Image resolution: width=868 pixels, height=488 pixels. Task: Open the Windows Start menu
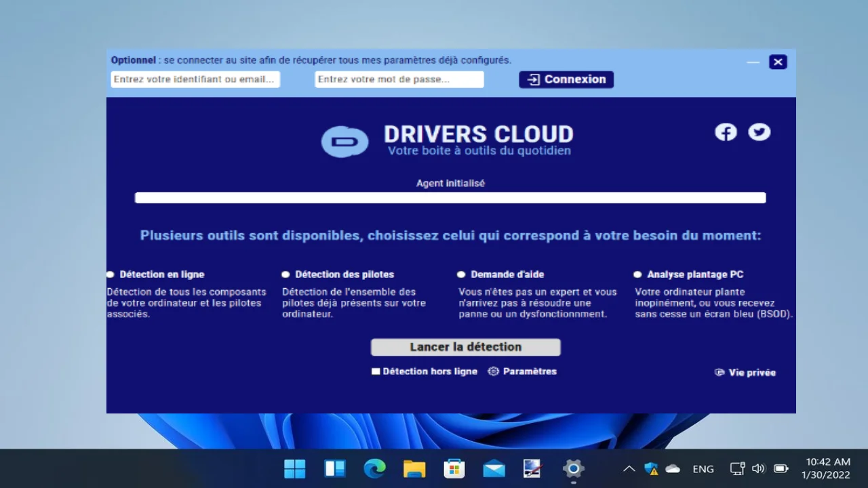tap(295, 468)
